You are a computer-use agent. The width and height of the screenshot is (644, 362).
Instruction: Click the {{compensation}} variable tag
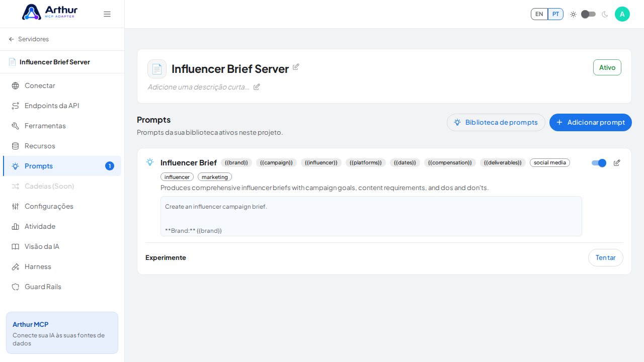point(450,163)
